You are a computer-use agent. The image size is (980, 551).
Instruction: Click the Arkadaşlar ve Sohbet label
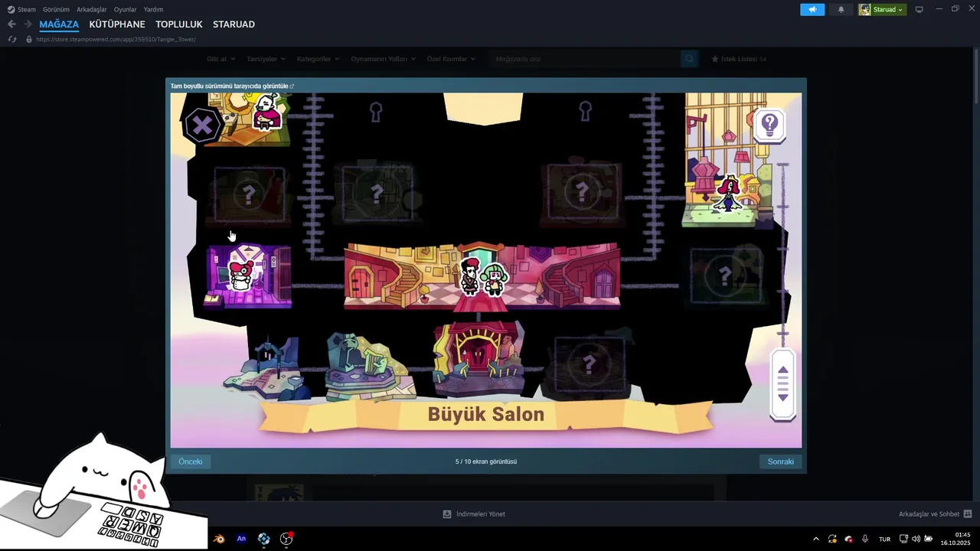click(x=929, y=514)
